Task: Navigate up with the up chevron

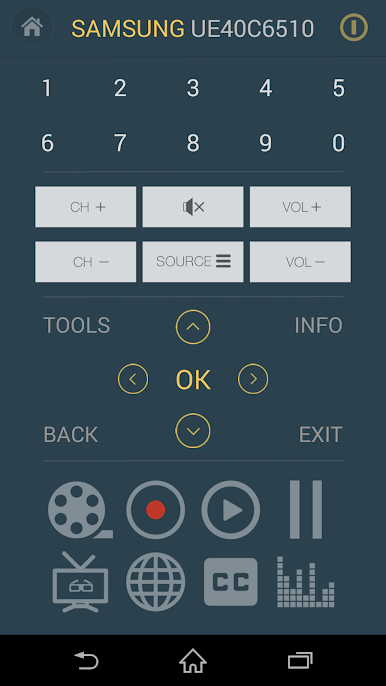Action: pos(193,327)
